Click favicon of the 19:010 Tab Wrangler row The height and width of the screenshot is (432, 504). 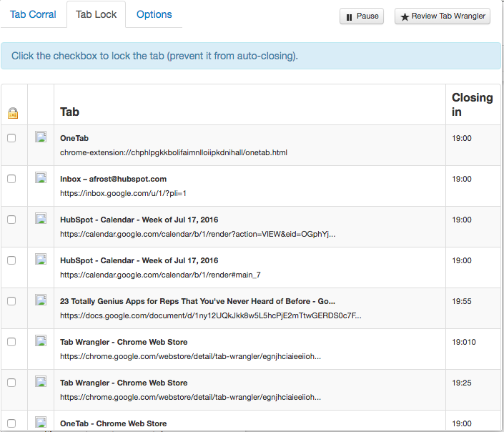(41, 341)
